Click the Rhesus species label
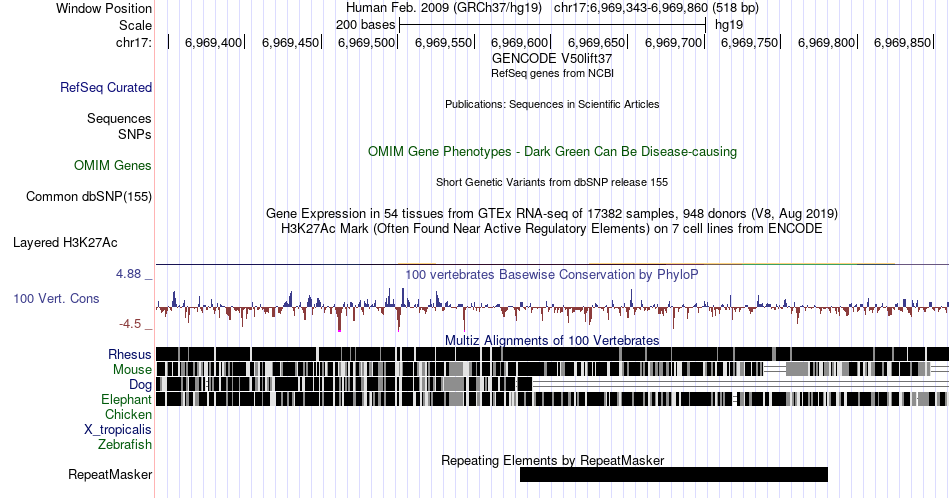950x498 pixels. point(129,354)
